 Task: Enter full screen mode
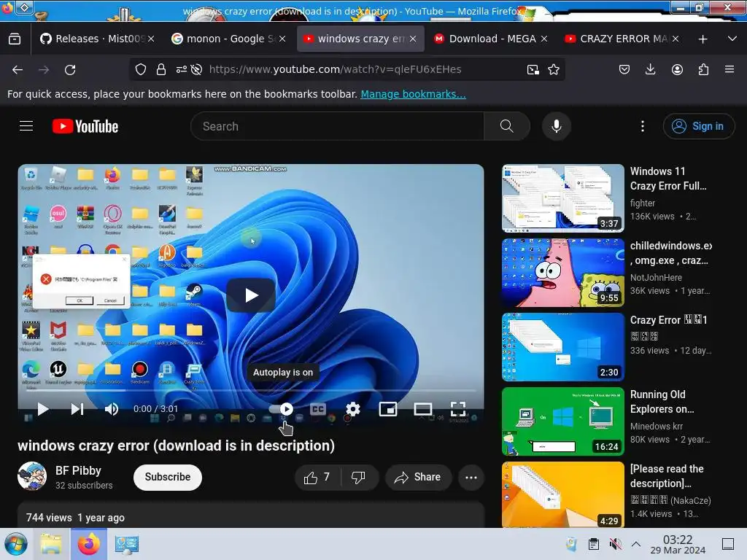pyautogui.click(x=458, y=409)
